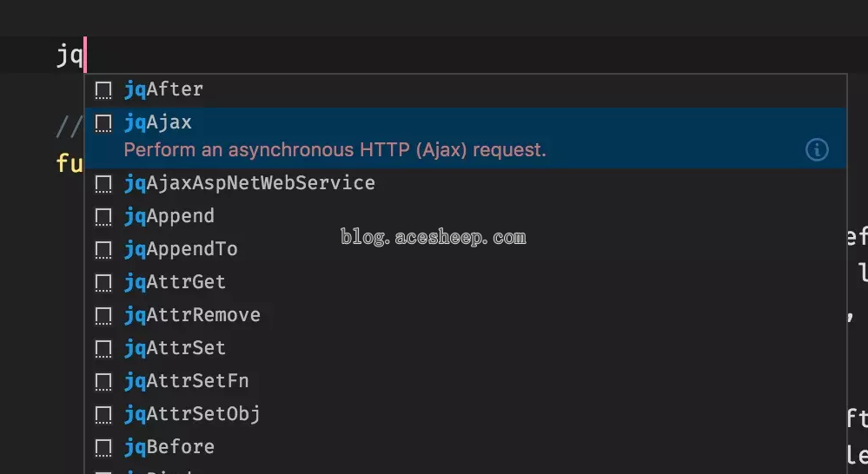Viewport: 868px width, 474px height.
Task: Select the jqAttrSetFn suggestion
Action: tap(187, 381)
